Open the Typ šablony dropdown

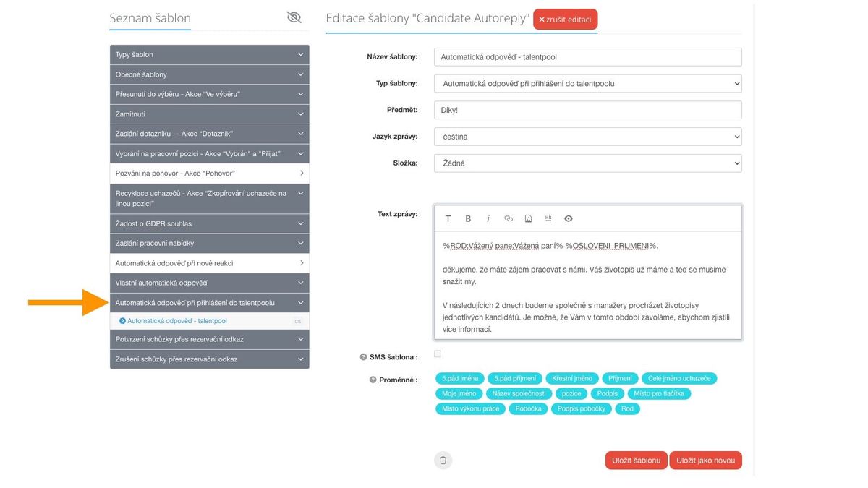pyautogui.click(x=587, y=84)
